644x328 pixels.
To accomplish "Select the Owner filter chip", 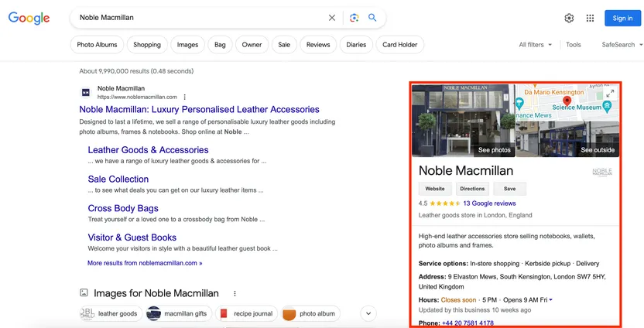I will (x=252, y=45).
